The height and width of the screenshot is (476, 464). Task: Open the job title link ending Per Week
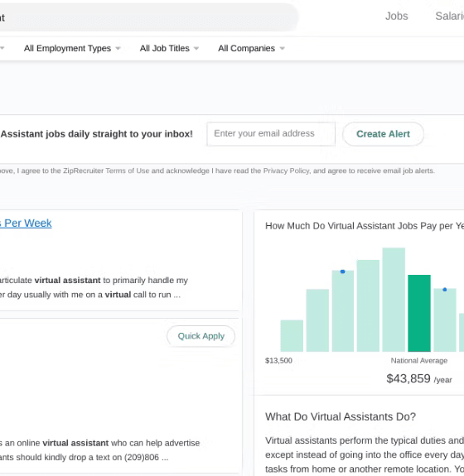pyautogui.click(x=26, y=224)
